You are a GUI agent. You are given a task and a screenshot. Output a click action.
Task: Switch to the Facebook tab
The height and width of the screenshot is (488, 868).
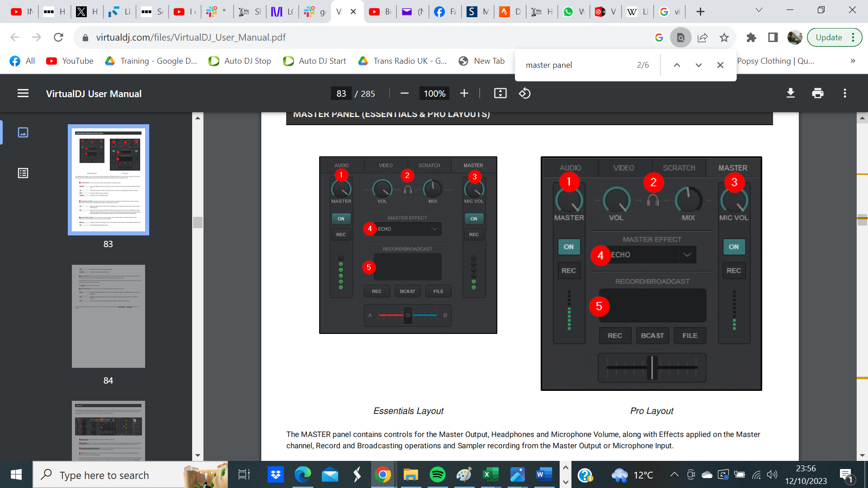(x=445, y=11)
